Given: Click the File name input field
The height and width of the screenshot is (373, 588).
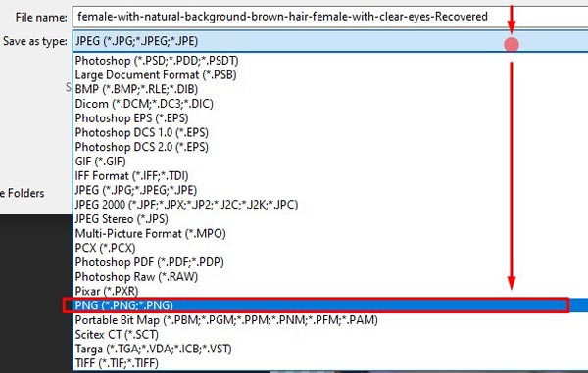Looking at the screenshot, I should click(330, 17).
